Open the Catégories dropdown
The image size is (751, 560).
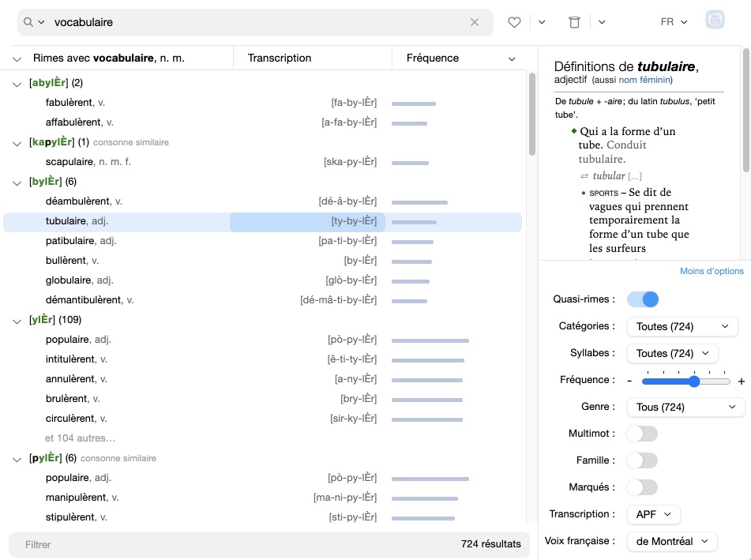682,326
